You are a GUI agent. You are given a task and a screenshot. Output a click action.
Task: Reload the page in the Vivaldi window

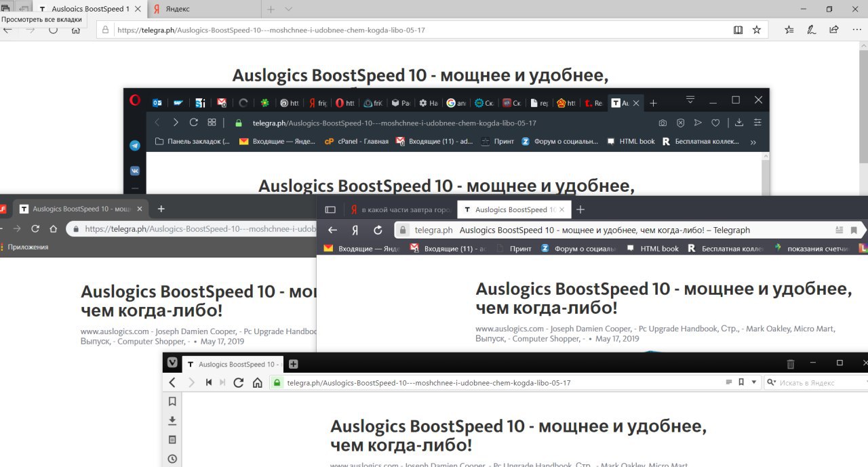pos(239,382)
